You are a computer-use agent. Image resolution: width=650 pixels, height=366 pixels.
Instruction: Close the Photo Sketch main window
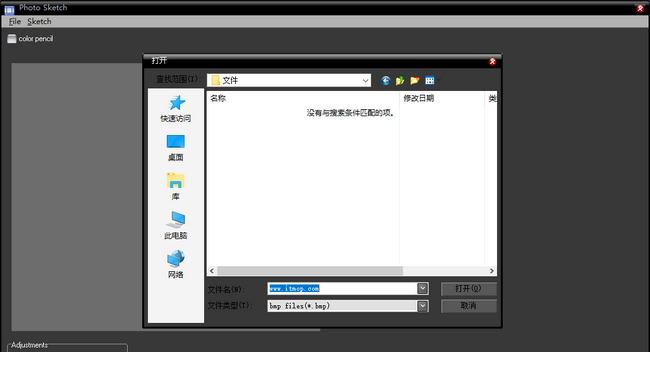[x=640, y=8]
